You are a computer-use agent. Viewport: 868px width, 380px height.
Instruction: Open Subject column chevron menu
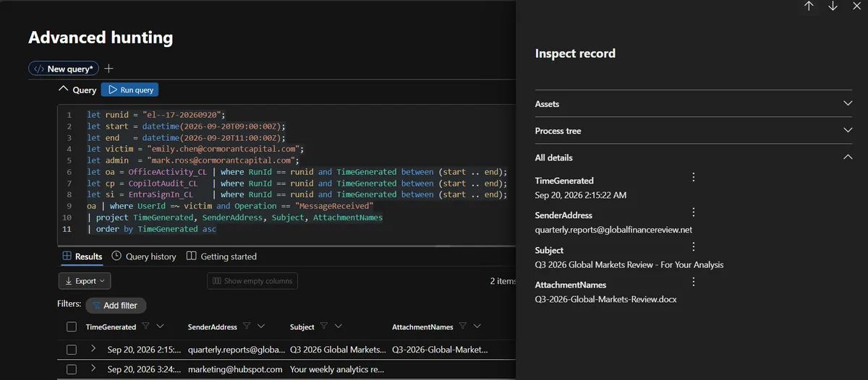click(338, 326)
